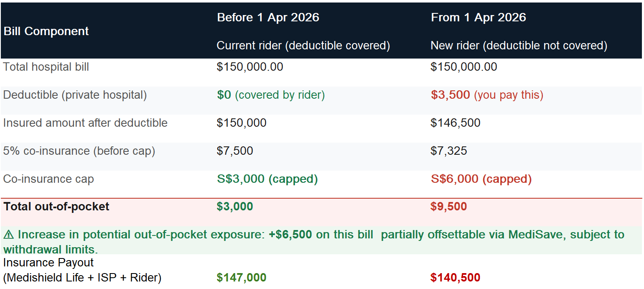Select New rider (deductible not covered) subheader
This screenshot has width=644, height=289.
click(x=519, y=46)
